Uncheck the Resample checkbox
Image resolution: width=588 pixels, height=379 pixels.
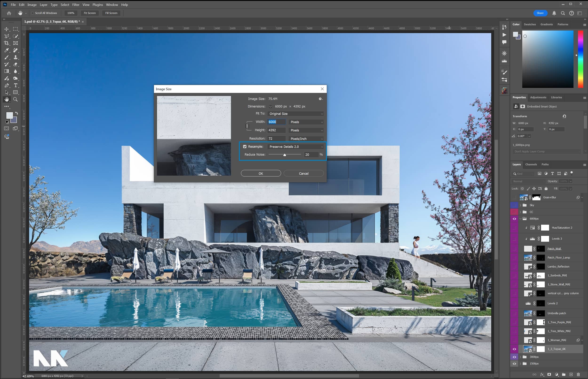click(x=245, y=147)
